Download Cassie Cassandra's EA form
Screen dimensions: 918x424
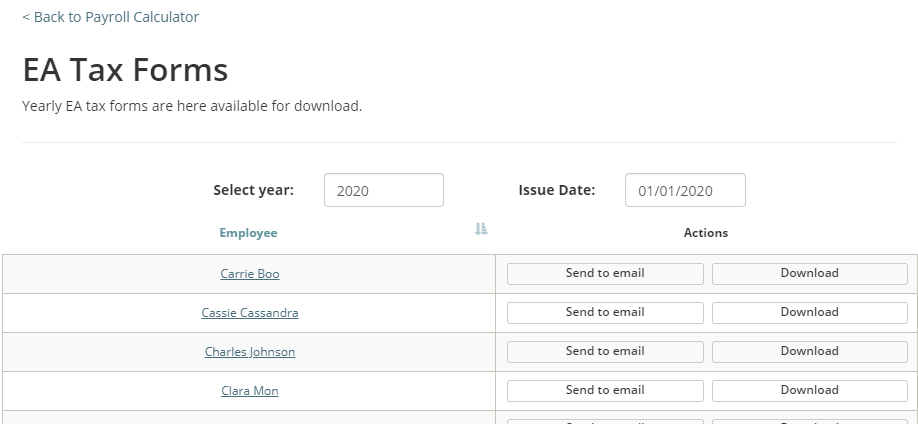click(x=810, y=313)
